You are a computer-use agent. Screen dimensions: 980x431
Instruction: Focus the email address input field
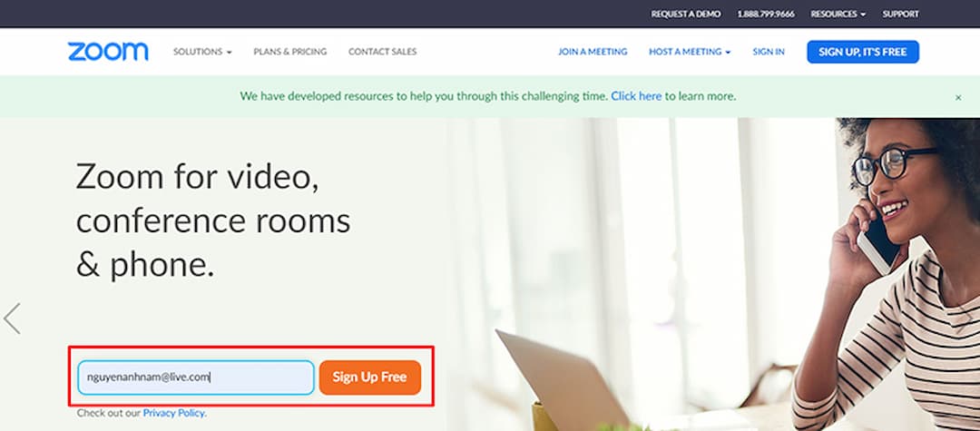(x=196, y=377)
